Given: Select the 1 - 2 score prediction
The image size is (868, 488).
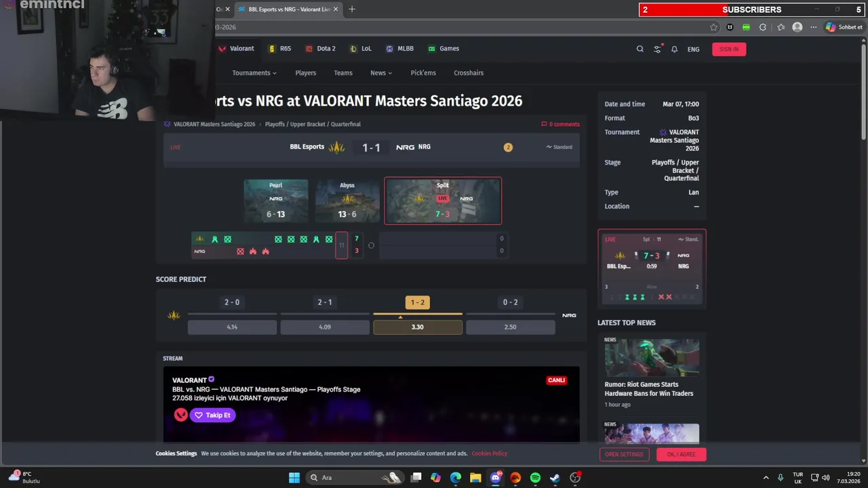Looking at the screenshot, I should (x=418, y=302).
